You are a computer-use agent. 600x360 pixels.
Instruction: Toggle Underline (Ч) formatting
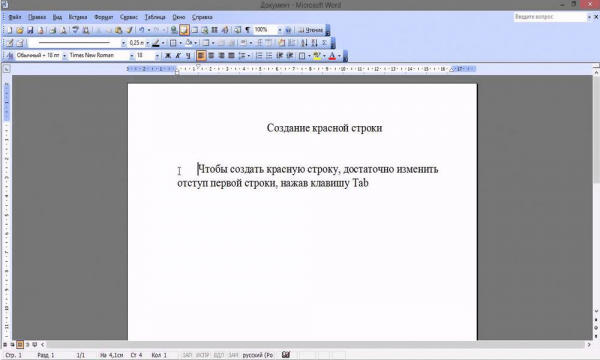point(188,56)
